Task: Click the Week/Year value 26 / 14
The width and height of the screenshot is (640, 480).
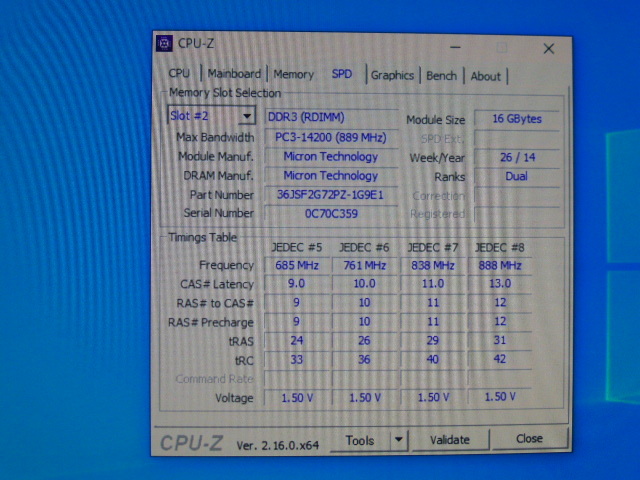Action: tap(517, 157)
